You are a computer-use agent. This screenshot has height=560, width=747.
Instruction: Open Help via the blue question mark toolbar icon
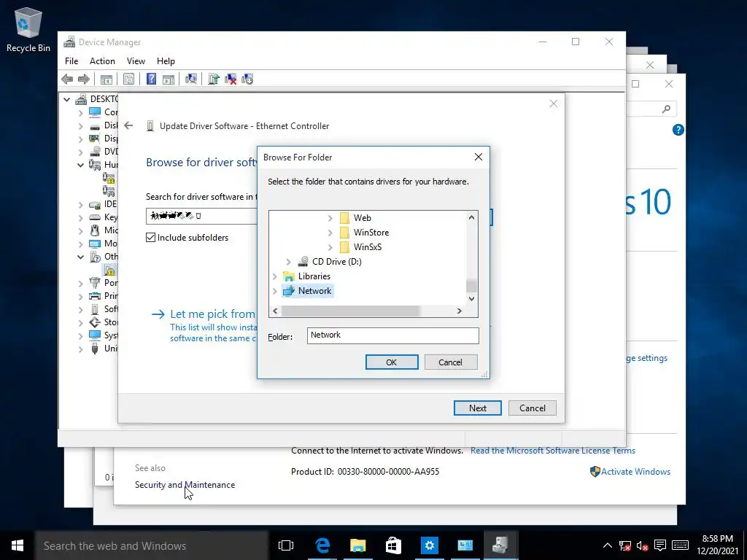click(x=151, y=79)
